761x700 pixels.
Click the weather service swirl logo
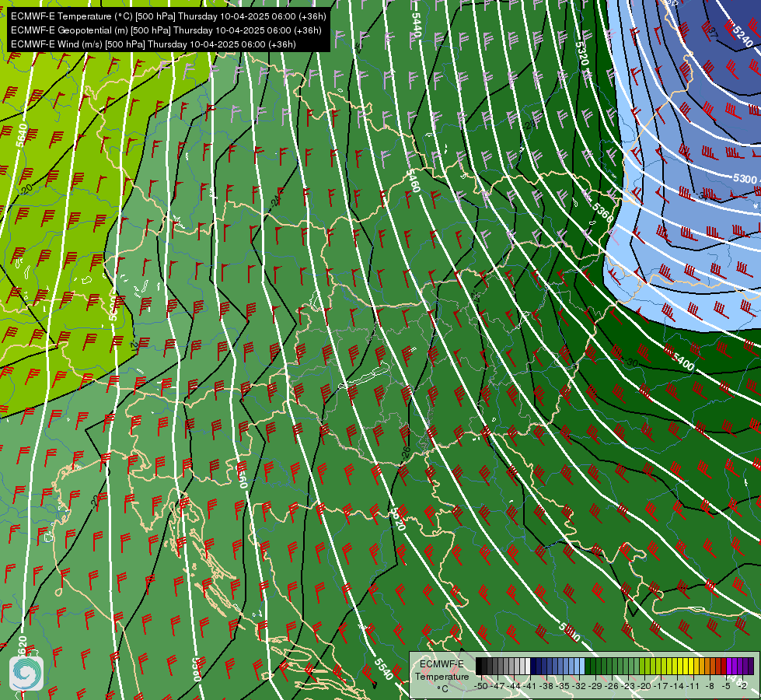26,674
